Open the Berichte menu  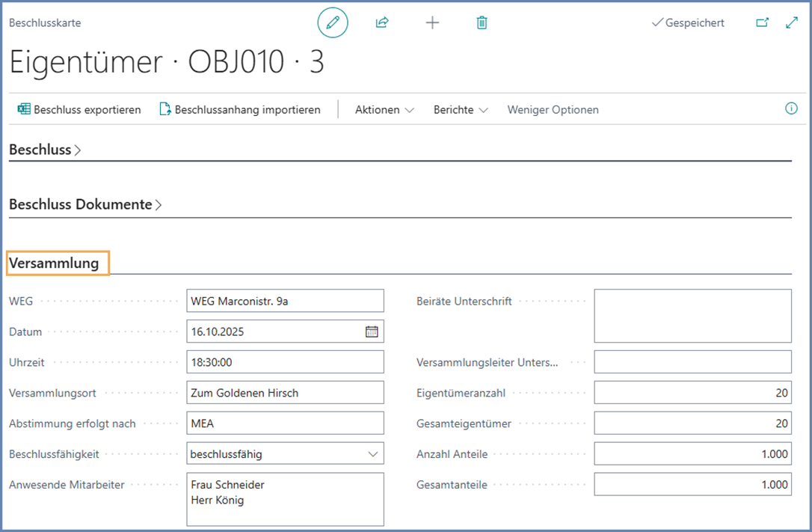click(x=461, y=110)
